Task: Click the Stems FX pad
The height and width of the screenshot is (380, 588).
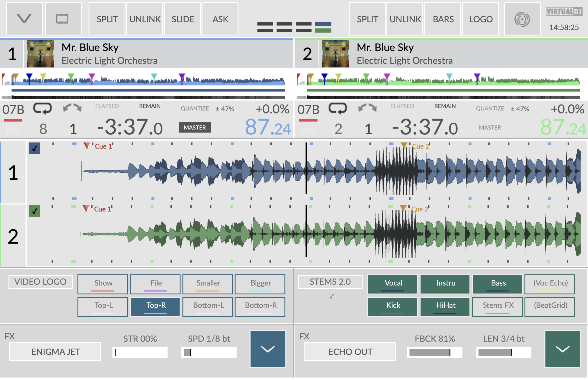Action: tap(498, 307)
